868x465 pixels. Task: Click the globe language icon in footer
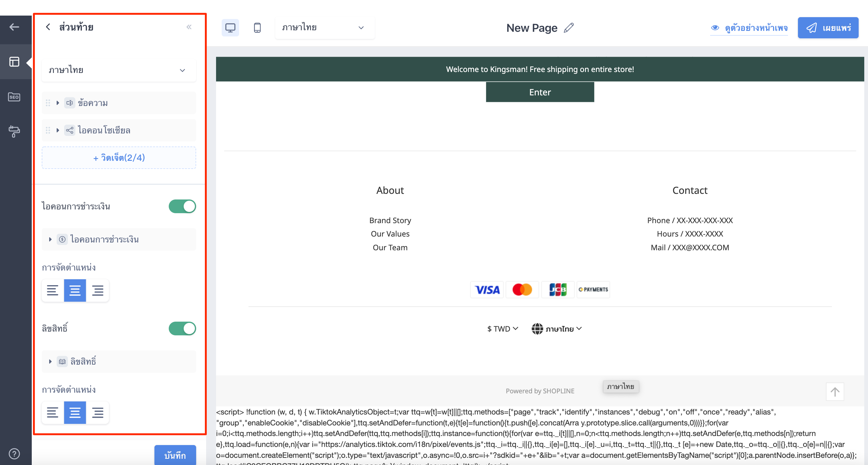tap(537, 329)
